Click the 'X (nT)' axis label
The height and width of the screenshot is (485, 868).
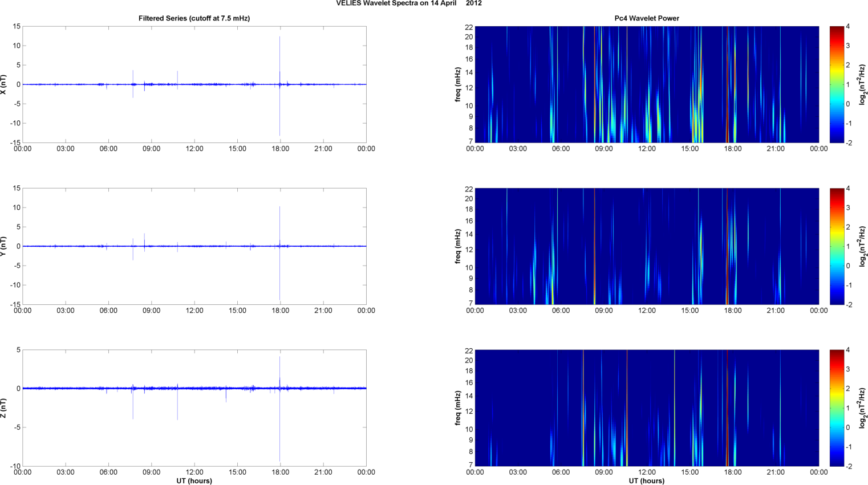point(4,84)
